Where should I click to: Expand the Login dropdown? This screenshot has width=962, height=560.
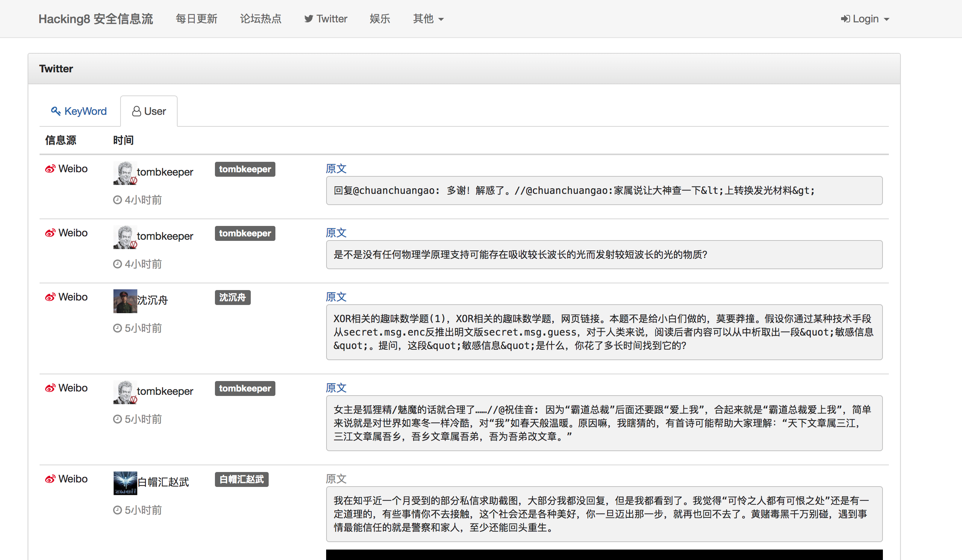pos(865,19)
